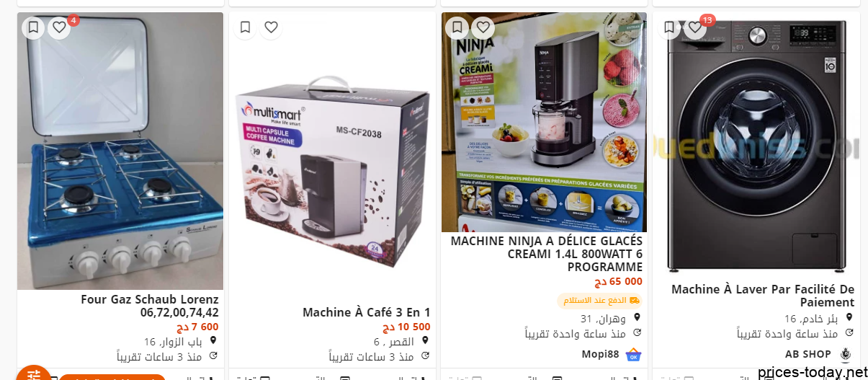
Task: Open Machine À Laver Par Facilité De Paiement
Action: point(763,296)
